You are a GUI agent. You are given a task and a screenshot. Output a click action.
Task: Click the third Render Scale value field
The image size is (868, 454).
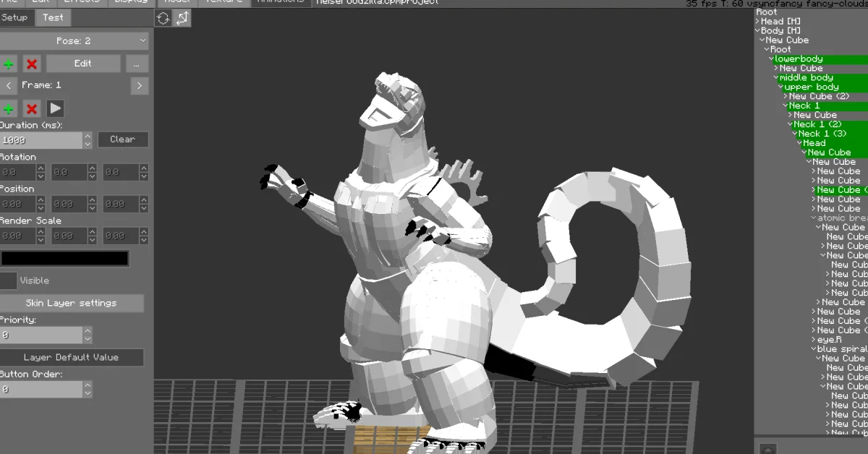coord(121,236)
